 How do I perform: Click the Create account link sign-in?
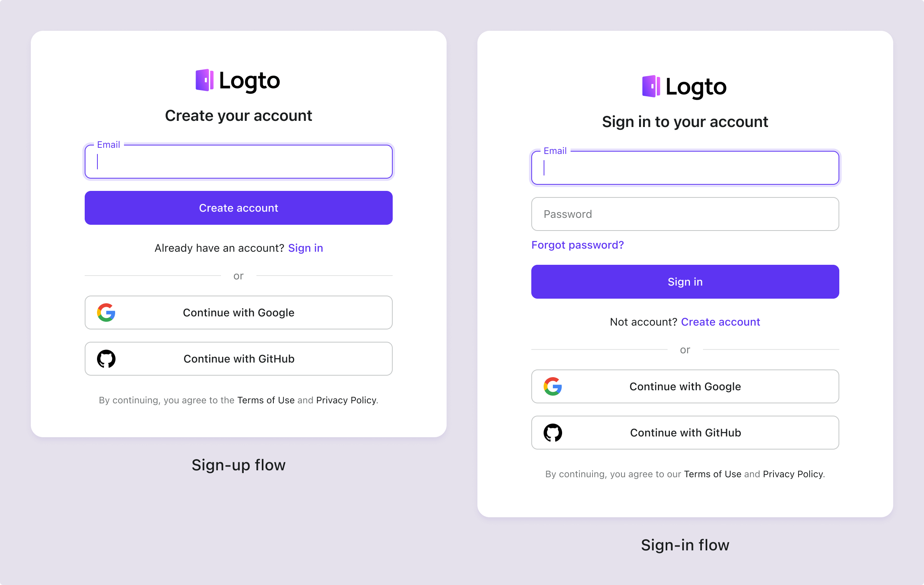coord(721,321)
